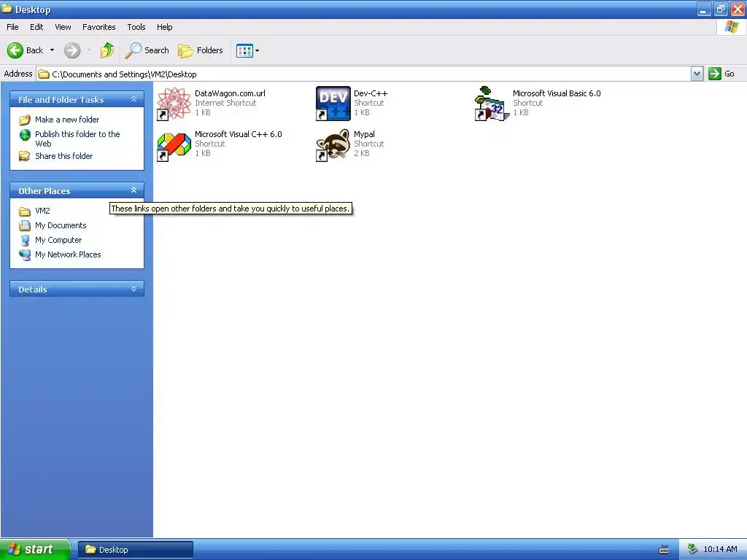This screenshot has height=560, width=747.
Task: Open the My Documents link
Action: coord(61,225)
